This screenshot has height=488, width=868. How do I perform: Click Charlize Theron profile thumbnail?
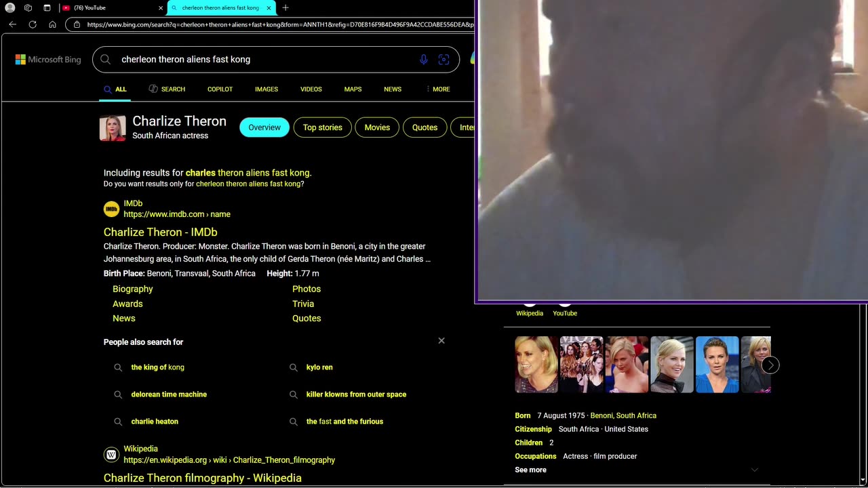pos(113,128)
